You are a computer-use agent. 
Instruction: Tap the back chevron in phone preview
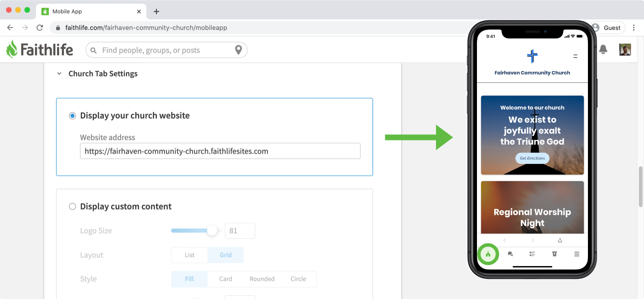pos(505,240)
